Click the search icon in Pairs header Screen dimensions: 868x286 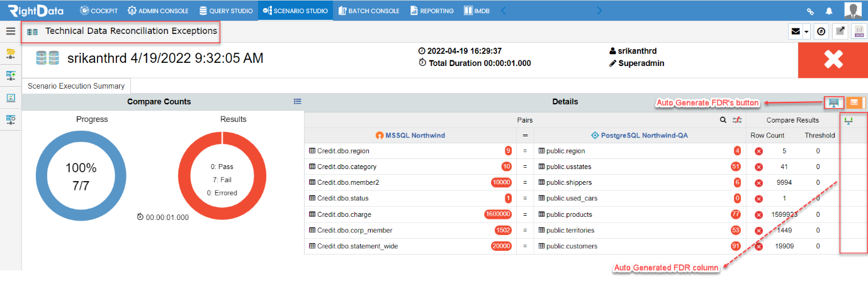tap(724, 119)
